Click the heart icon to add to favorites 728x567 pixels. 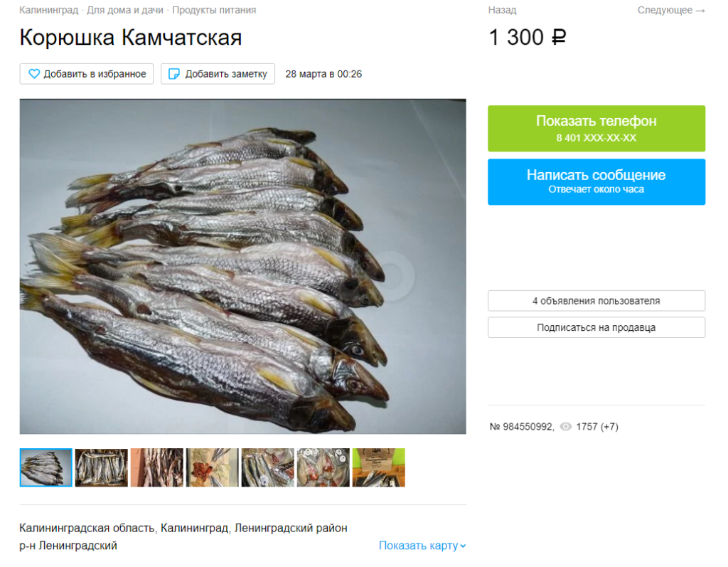click(34, 74)
